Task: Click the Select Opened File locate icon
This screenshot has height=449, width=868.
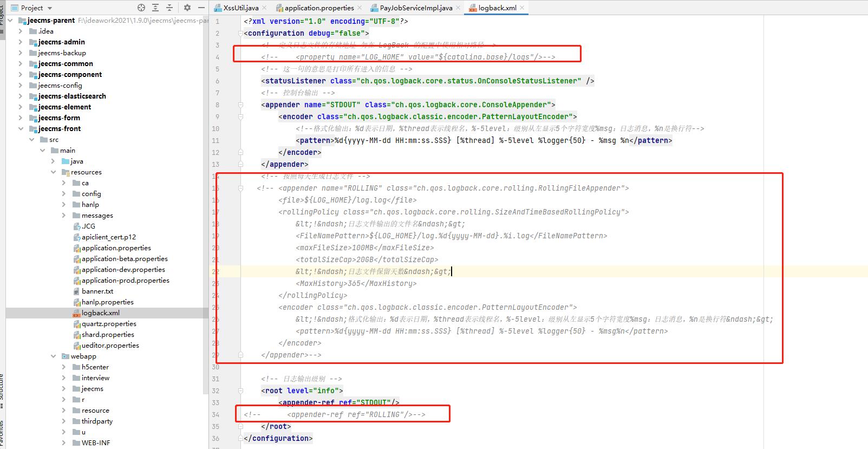Action: click(x=141, y=8)
